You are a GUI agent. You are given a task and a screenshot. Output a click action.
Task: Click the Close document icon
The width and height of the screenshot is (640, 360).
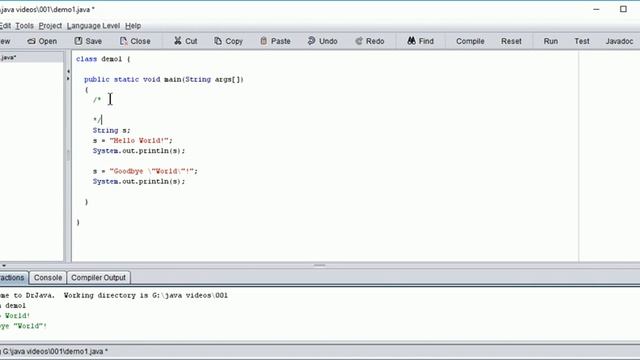tap(123, 41)
